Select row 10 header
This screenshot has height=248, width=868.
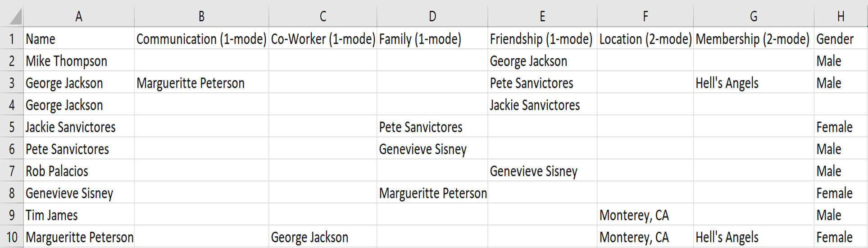(12, 237)
